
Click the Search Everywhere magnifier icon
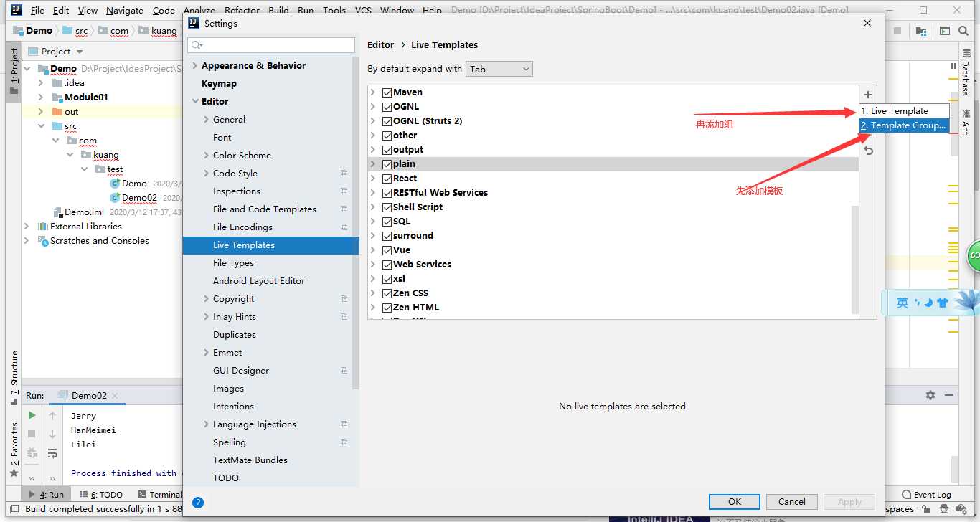point(965,31)
